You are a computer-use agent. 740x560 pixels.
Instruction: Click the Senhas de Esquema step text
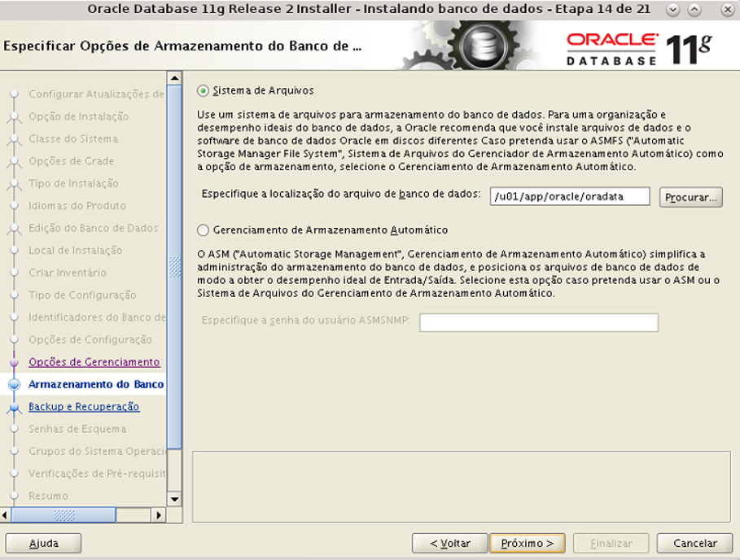pyautogui.click(x=77, y=429)
